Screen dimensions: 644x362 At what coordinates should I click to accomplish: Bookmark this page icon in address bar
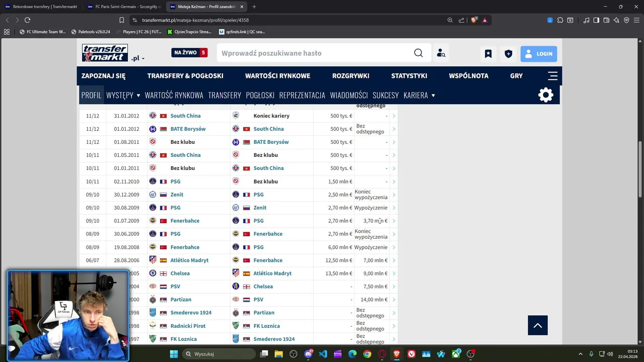[x=122, y=20]
